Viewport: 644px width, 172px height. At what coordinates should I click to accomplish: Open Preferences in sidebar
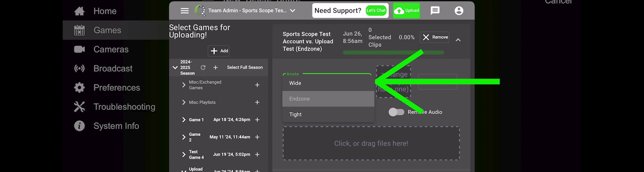click(x=117, y=88)
